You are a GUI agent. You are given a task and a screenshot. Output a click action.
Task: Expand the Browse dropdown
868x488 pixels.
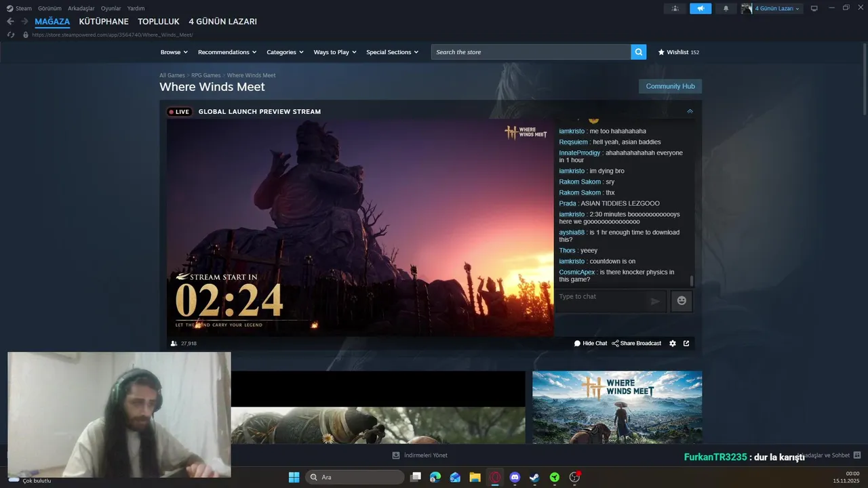[174, 52]
